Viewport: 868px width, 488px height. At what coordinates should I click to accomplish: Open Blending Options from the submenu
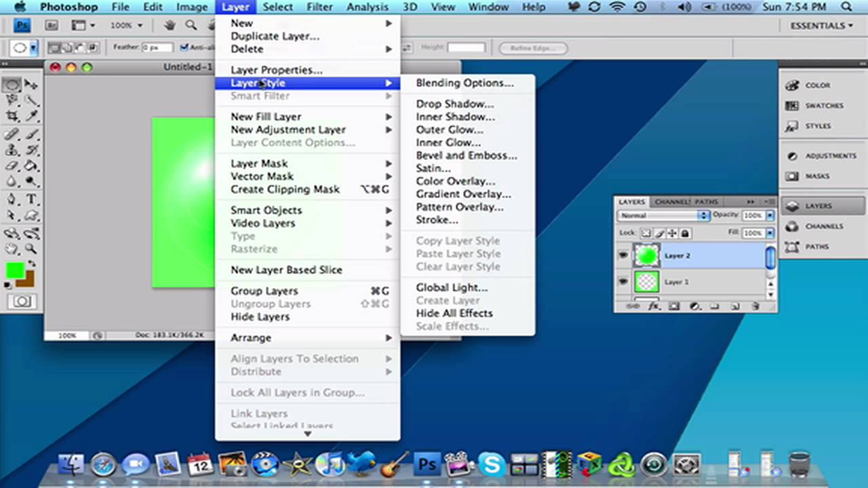pos(465,83)
